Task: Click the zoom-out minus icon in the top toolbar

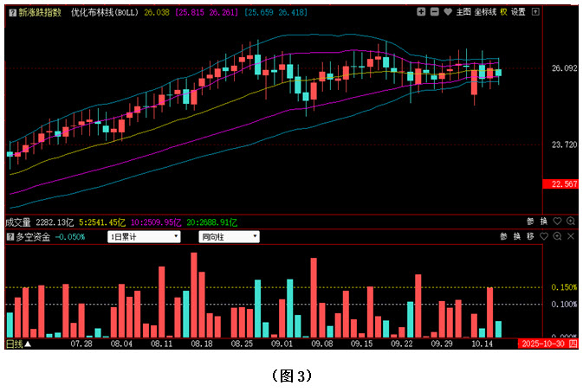Action: [x=433, y=12]
